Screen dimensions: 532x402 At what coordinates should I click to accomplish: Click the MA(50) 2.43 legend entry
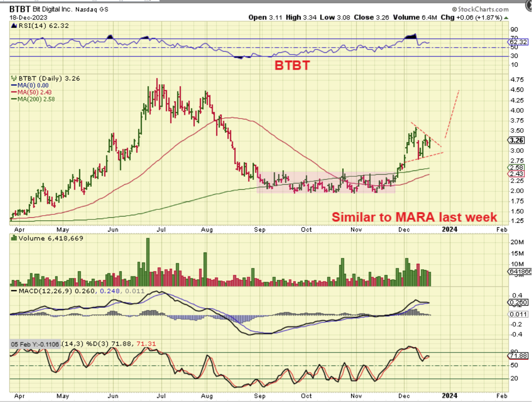pyautogui.click(x=31, y=92)
